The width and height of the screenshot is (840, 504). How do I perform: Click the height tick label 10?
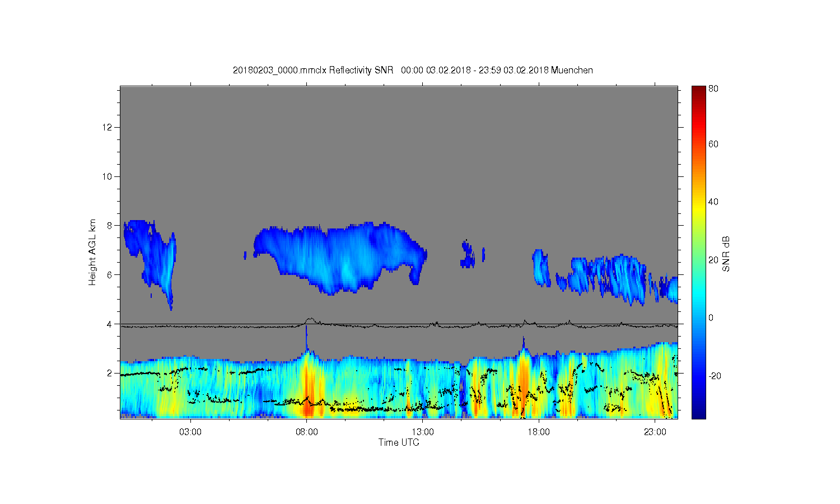[108, 176]
